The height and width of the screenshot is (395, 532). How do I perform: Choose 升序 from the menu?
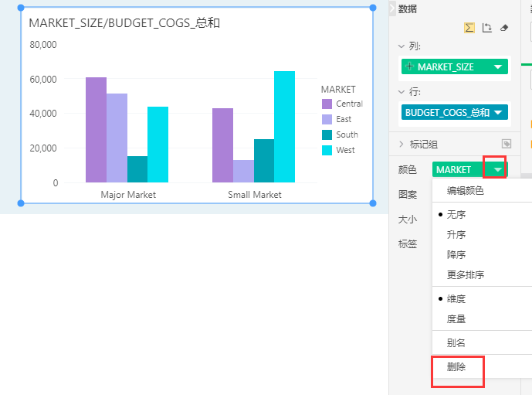tap(456, 234)
